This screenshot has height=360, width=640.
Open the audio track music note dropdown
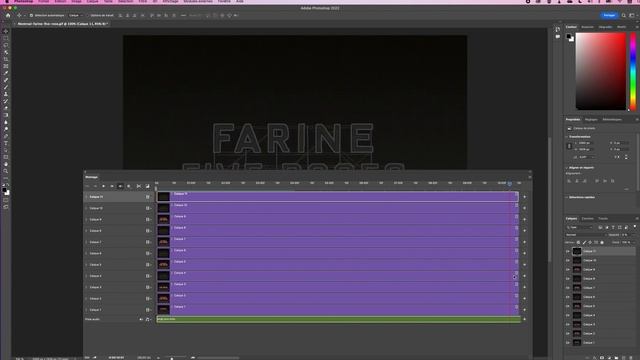[x=148, y=320]
